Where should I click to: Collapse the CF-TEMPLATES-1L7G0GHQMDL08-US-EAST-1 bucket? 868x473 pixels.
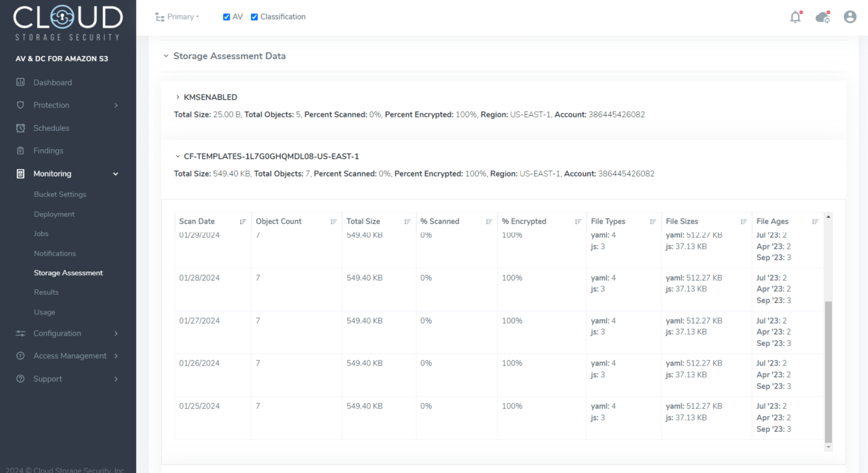177,157
